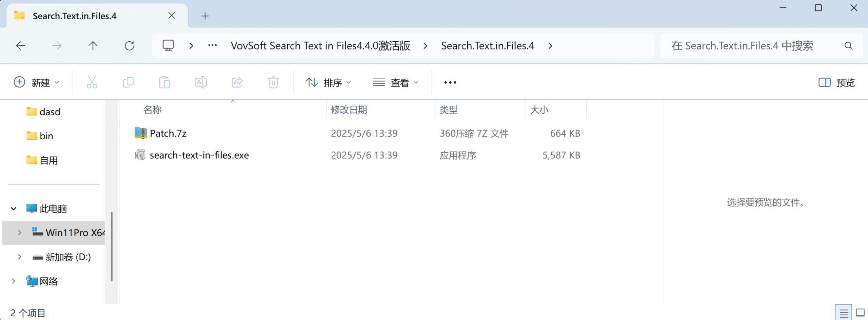Refresh the current folder view
This screenshot has width=868, height=320.
(x=130, y=46)
